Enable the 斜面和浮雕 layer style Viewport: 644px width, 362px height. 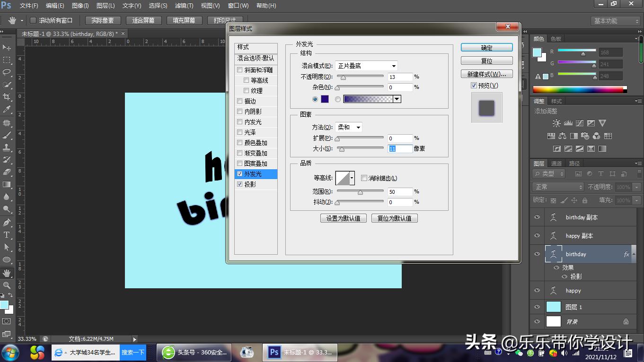coord(240,69)
